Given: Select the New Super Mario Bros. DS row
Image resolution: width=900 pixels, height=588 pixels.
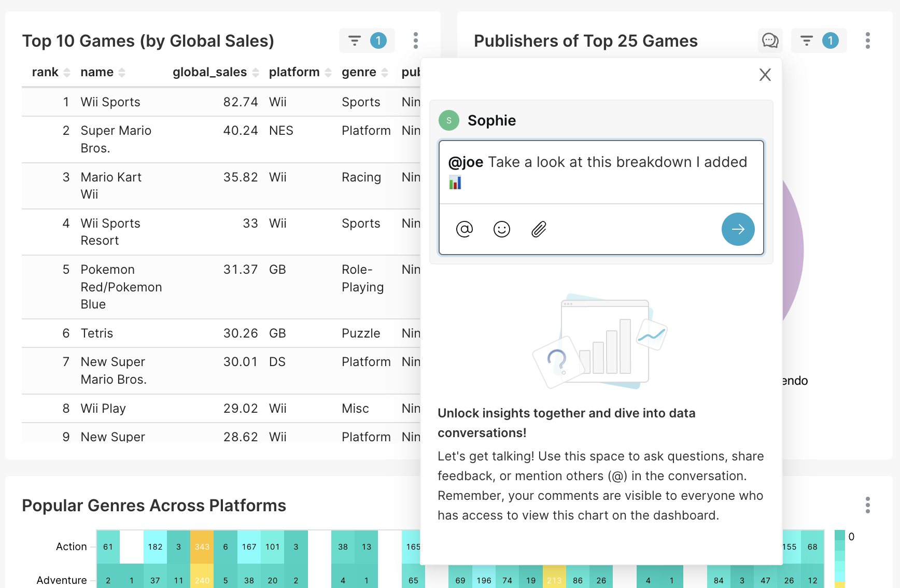Looking at the screenshot, I should [221, 371].
